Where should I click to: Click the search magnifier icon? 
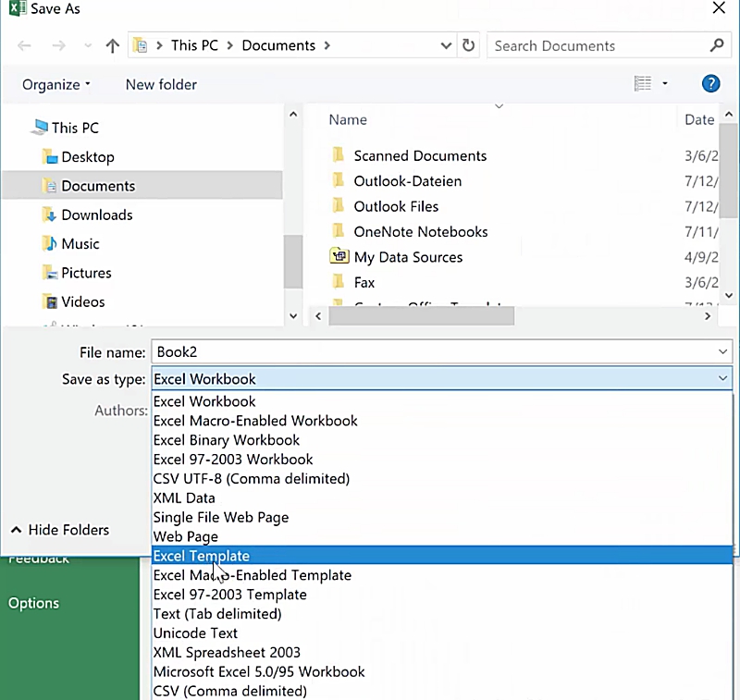click(x=717, y=45)
